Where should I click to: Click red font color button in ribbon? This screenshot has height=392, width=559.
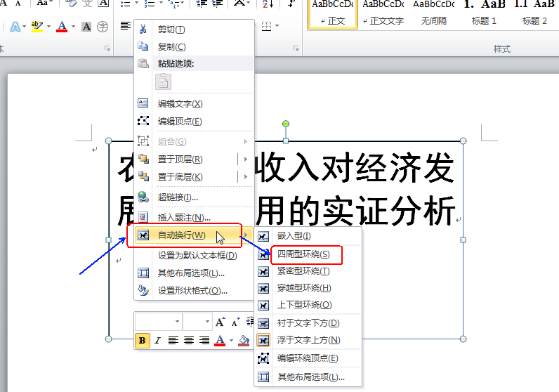click(62, 27)
